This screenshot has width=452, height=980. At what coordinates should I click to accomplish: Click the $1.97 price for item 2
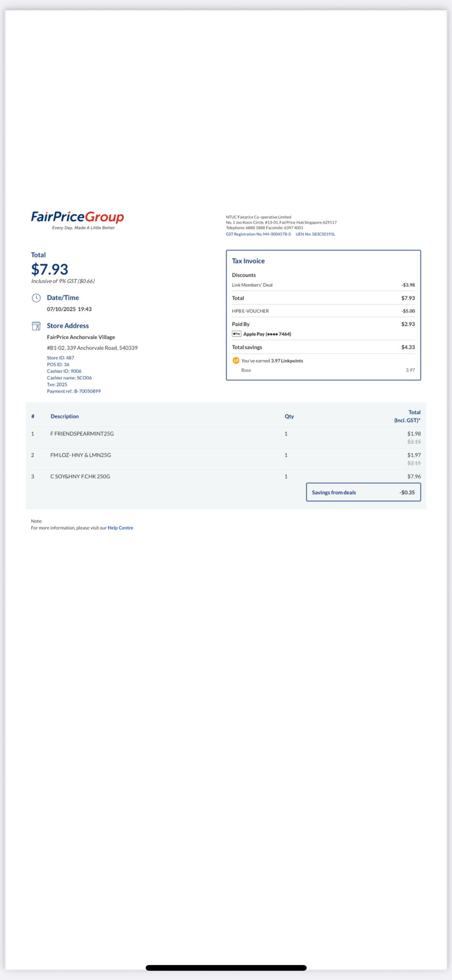[x=414, y=455]
